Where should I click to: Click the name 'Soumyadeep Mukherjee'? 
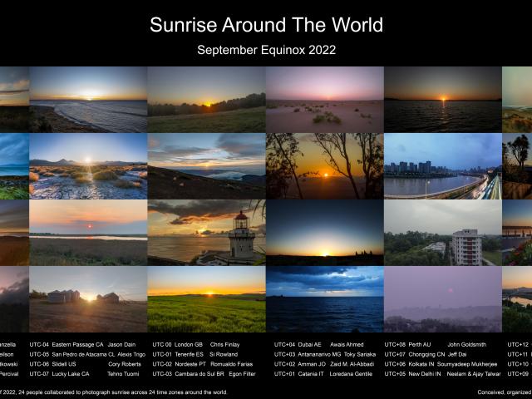467,364
